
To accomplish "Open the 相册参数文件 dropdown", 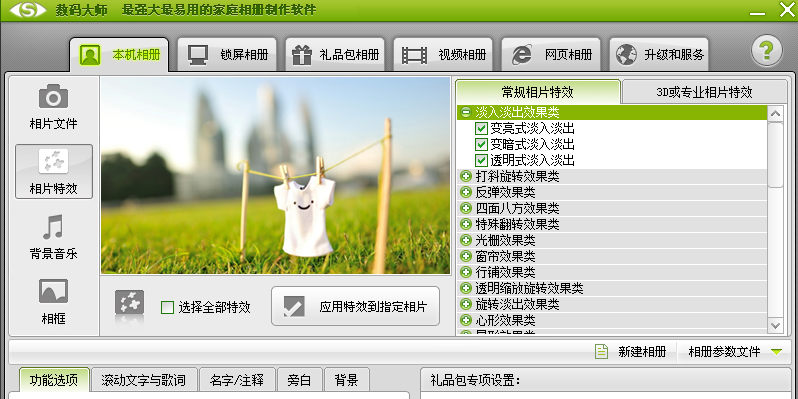I will (x=776, y=352).
